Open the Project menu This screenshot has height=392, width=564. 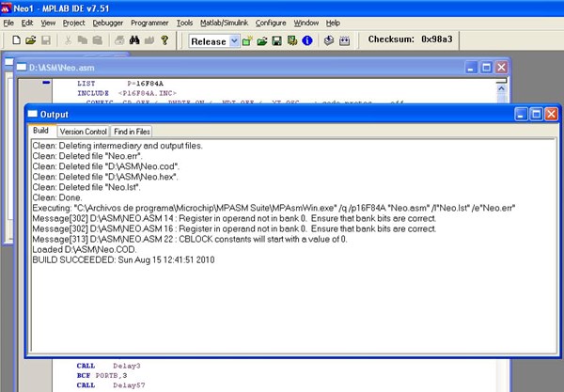pyautogui.click(x=73, y=23)
